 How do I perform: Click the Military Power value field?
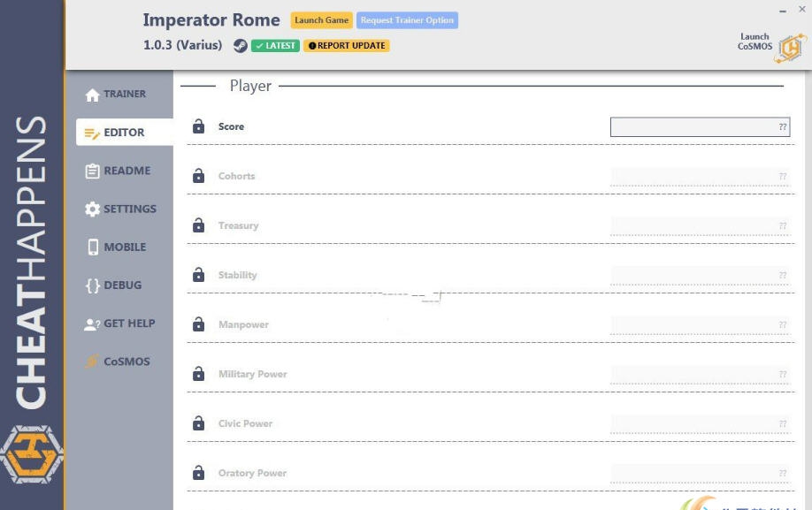pos(701,375)
